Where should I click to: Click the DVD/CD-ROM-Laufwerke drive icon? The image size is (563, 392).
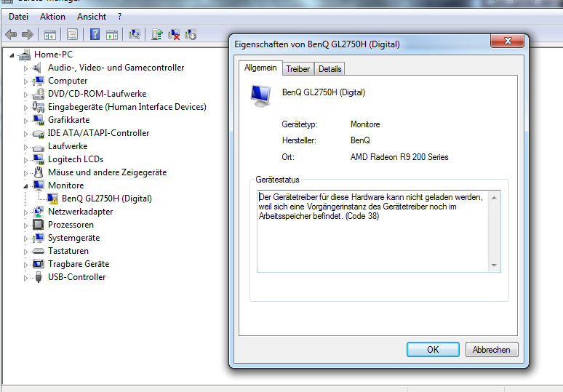click(38, 94)
